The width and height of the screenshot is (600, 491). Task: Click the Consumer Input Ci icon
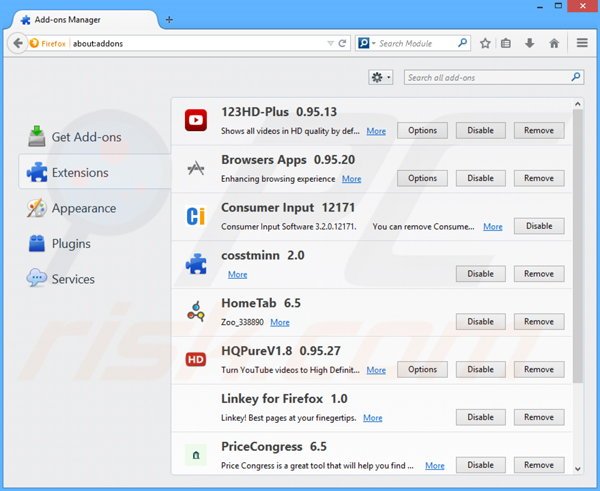(196, 216)
